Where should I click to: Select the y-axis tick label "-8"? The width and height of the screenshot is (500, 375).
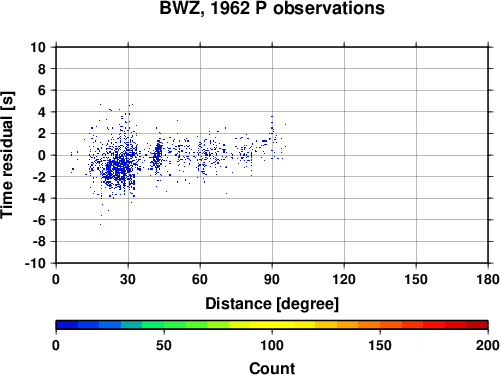click(39, 242)
